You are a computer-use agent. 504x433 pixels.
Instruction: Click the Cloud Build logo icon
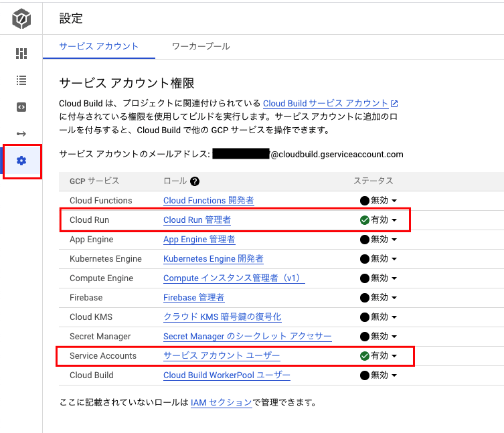[x=21, y=18]
